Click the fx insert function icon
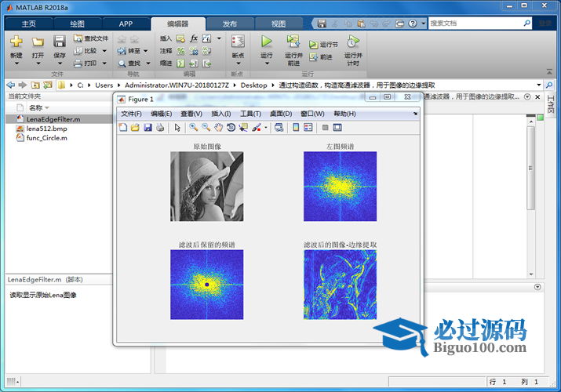The height and width of the screenshot is (392, 561). [194, 38]
